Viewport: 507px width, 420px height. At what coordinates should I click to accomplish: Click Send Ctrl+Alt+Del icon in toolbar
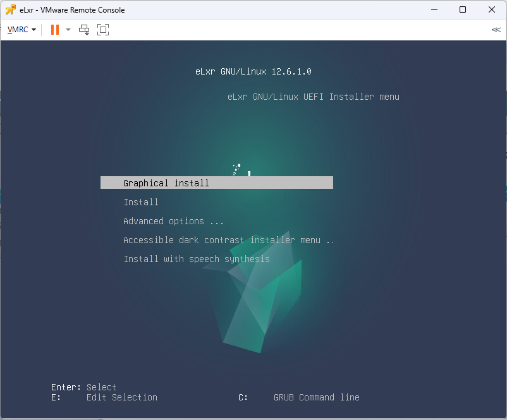pyautogui.click(x=84, y=30)
